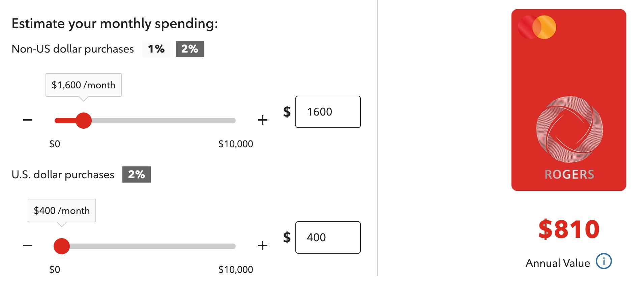The width and height of the screenshot is (644, 287).
Task: Click the plus sign on Non-US purchases slider
Action: (262, 120)
